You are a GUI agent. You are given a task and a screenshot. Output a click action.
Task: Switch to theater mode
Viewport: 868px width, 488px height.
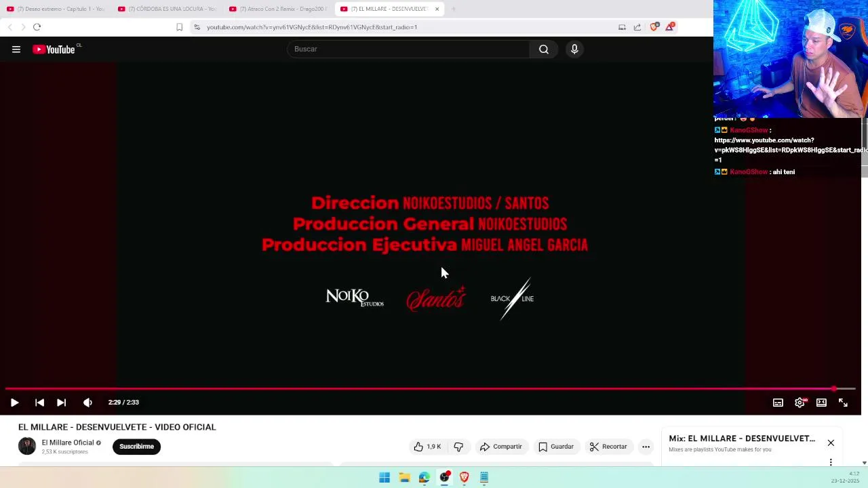821,403
